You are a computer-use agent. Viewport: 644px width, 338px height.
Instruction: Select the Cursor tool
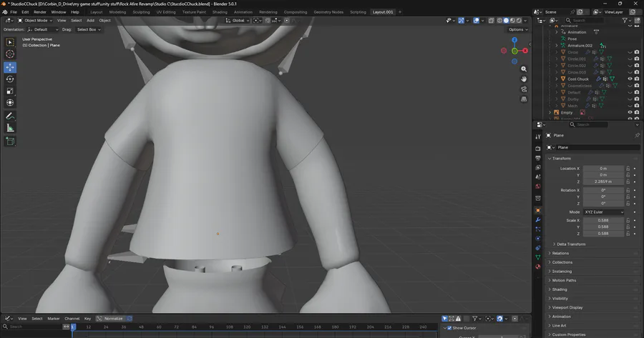pos(10,54)
